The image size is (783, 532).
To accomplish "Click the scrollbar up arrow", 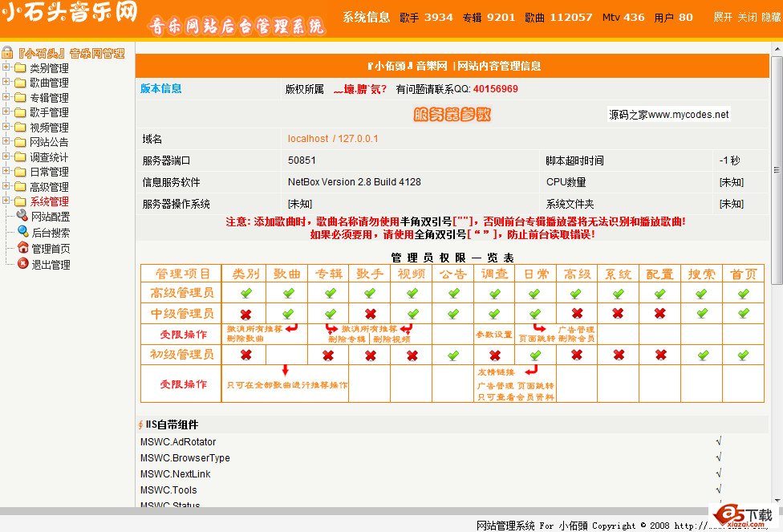I will tap(777, 49).
